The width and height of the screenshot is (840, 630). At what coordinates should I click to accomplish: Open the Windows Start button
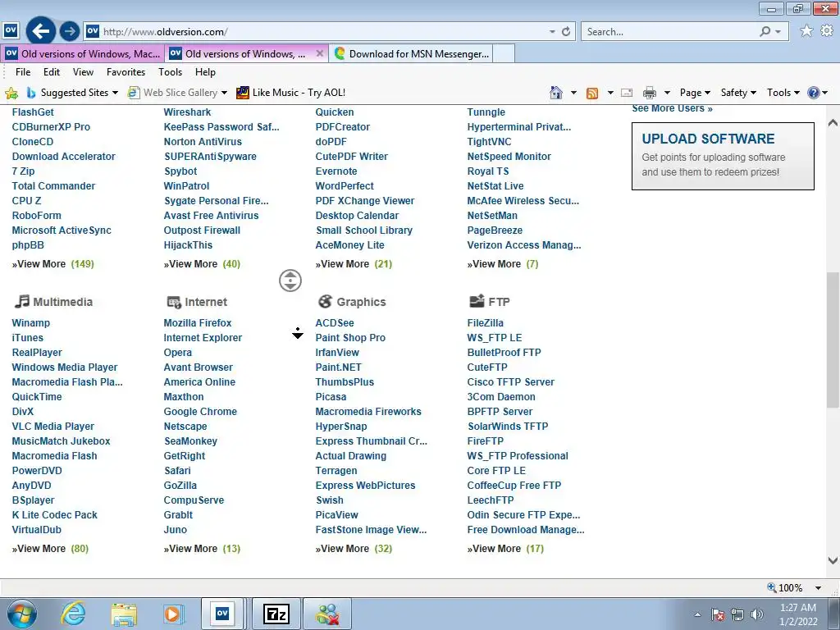pos(22,614)
